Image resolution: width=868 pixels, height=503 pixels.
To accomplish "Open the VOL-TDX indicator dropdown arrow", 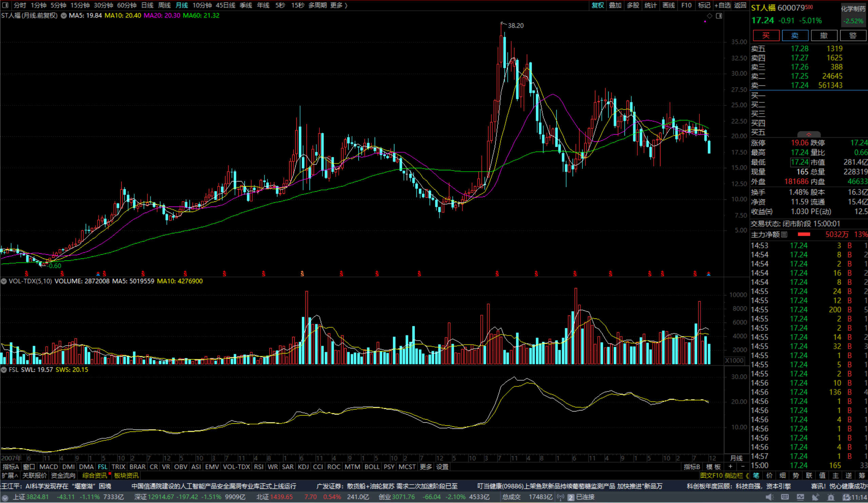I will 4,281.
